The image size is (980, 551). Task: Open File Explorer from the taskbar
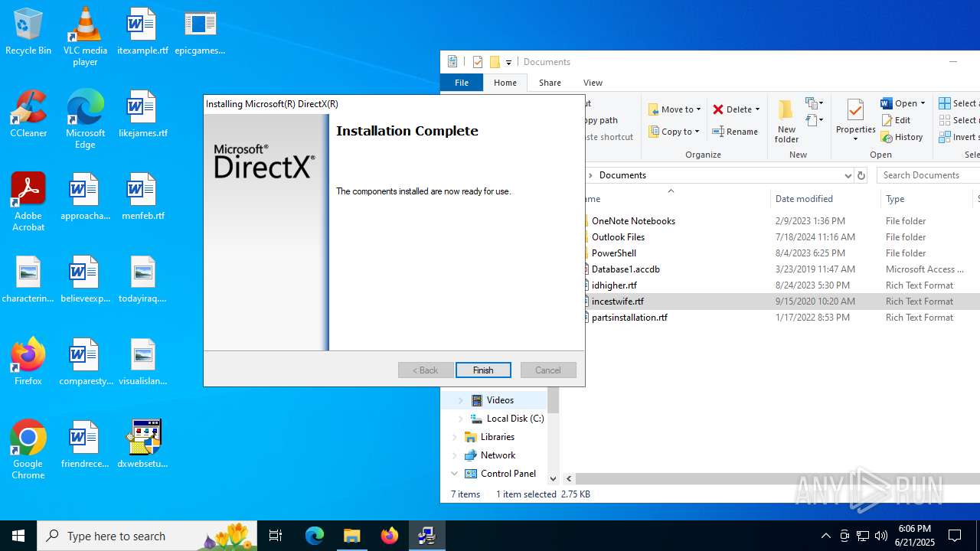[352, 536]
